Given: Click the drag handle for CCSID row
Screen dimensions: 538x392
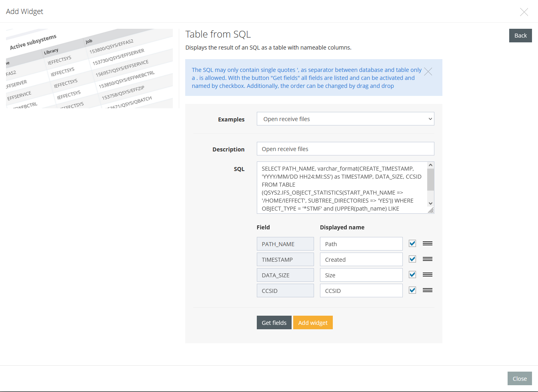Looking at the screenshot, I should point(427,290).
